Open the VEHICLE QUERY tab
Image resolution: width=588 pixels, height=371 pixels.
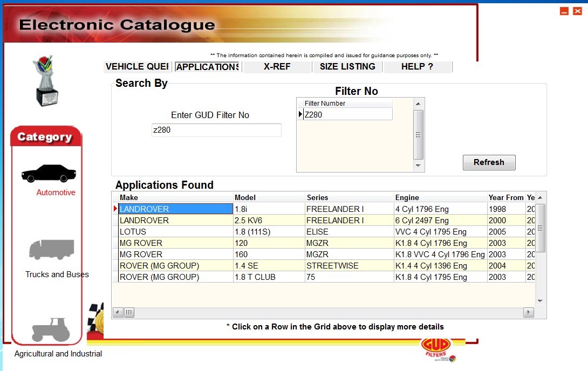click(137, 67)
